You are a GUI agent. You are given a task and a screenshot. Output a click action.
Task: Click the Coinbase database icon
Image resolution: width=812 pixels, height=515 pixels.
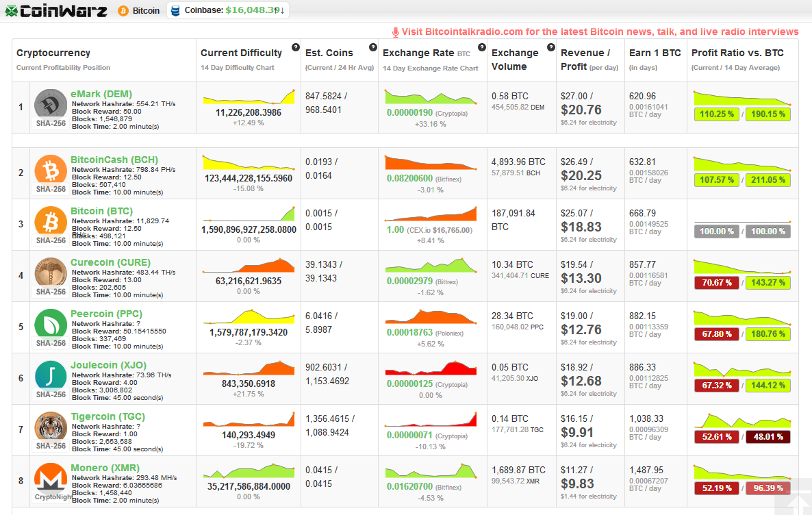pyautogui.click(x=175, y=11)
